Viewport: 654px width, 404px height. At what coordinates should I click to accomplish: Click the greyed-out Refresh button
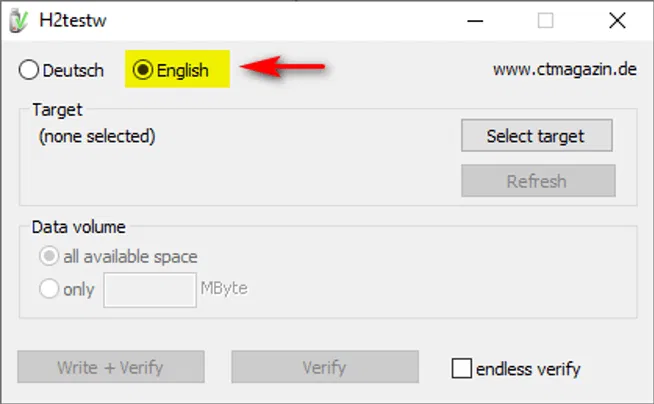click(538, 181)
